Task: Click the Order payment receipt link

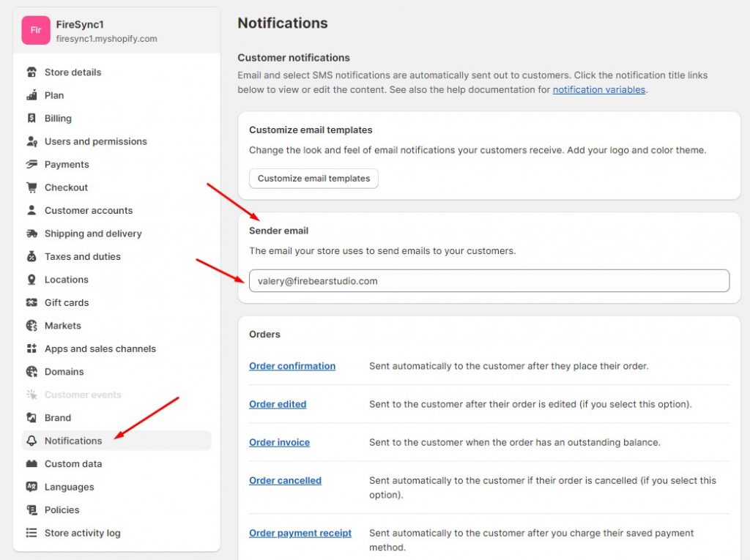Action: tap(300, 533)
